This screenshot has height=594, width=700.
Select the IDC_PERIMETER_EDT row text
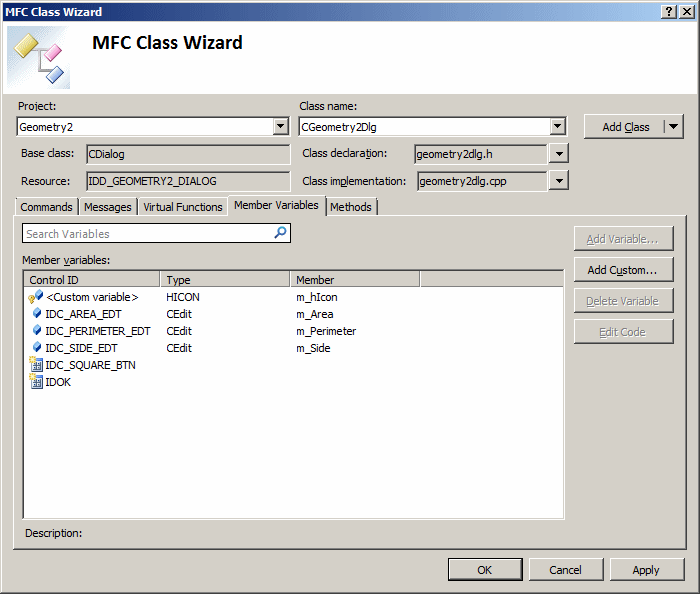98,331
